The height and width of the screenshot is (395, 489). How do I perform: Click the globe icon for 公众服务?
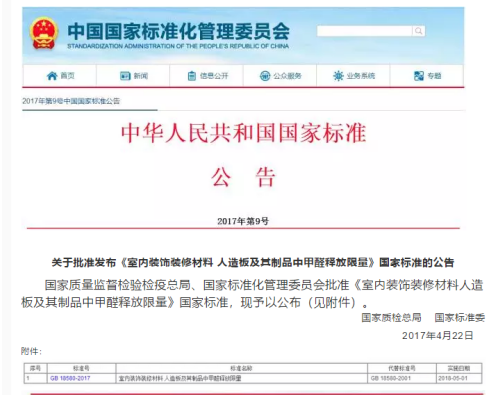[265, 76]
